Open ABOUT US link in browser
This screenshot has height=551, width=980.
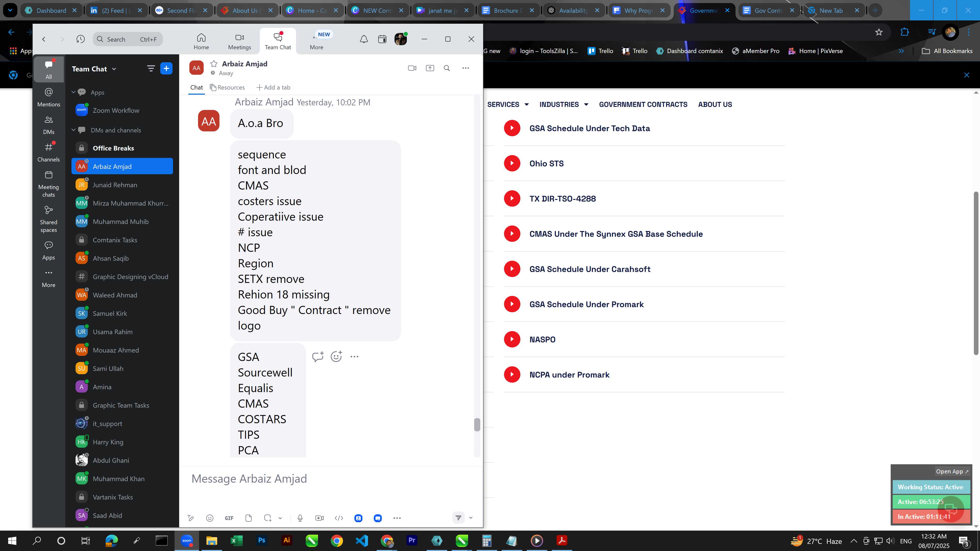click(x=715, y=104)
